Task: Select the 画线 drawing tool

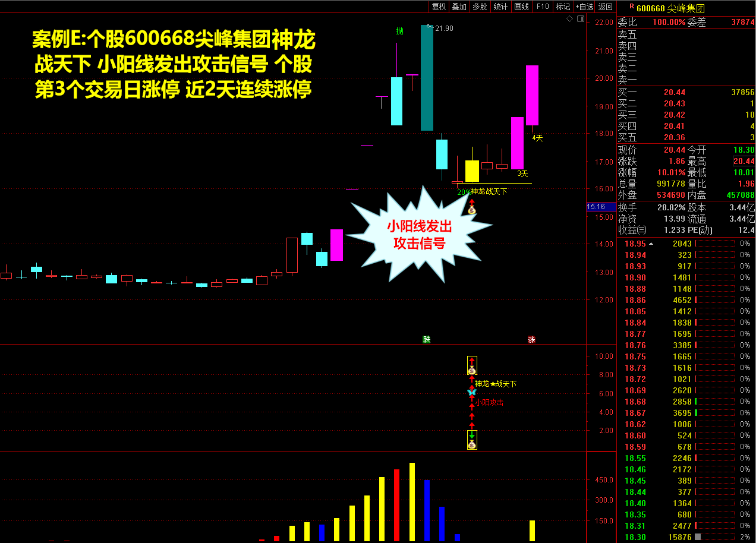Action: tap(521, 7)
